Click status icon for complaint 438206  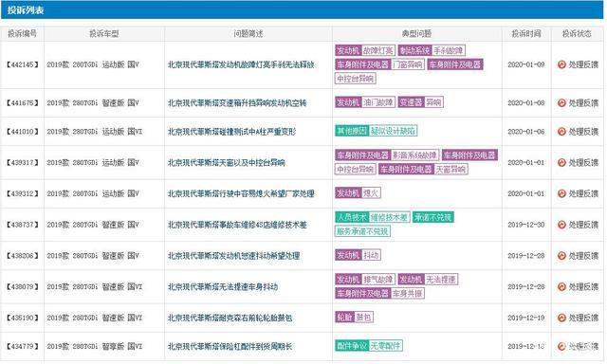pyautogui.click(x=561, y=256)
